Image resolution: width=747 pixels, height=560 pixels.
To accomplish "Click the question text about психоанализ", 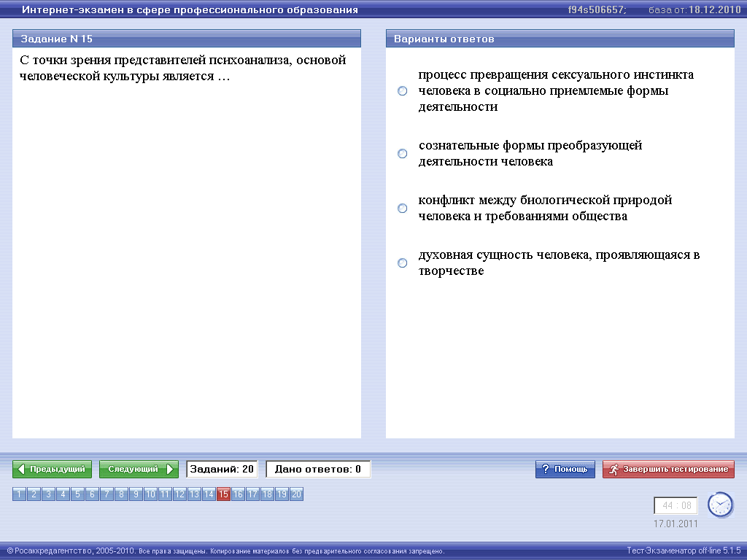I will 183,68.
